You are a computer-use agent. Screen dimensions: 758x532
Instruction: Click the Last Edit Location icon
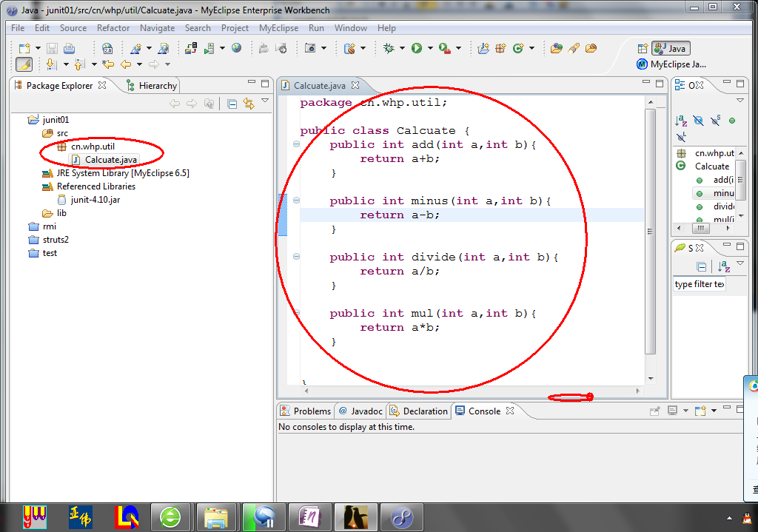tap(108, 64)
